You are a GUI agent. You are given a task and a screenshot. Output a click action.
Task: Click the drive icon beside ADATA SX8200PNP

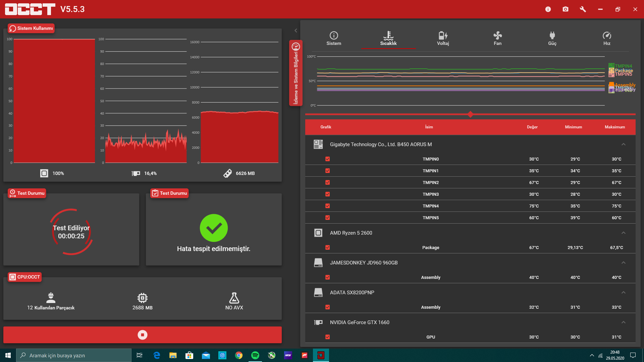pos(318,293)
